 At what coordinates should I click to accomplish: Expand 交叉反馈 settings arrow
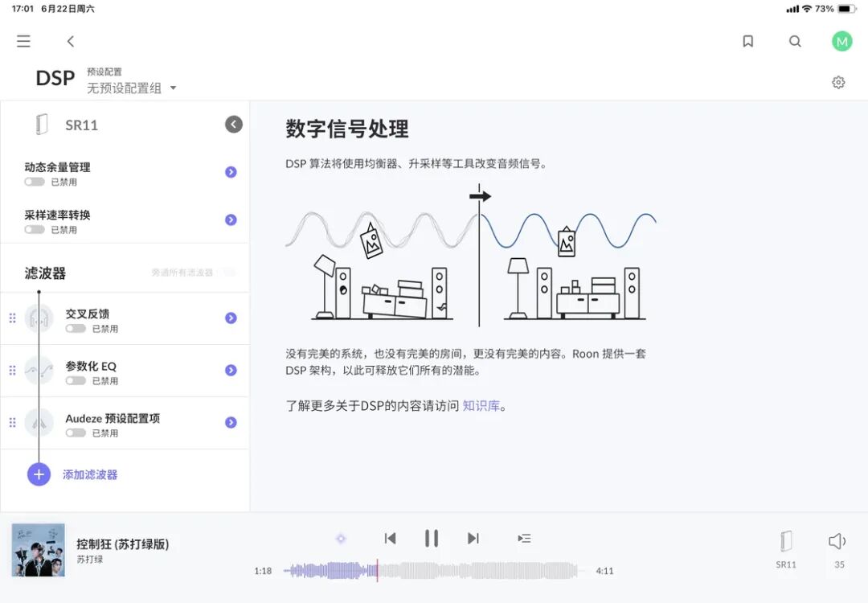tap(231, 318)
